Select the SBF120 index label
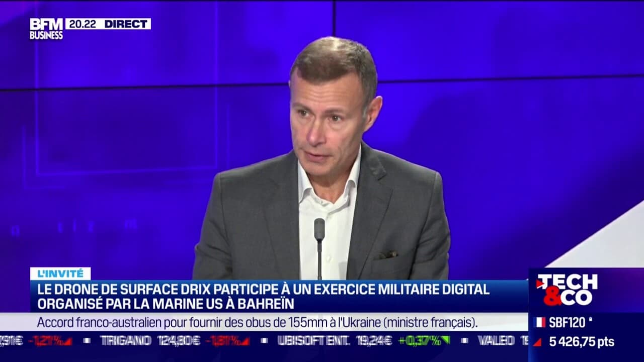644x362 pixels. (x=567, y=322)
